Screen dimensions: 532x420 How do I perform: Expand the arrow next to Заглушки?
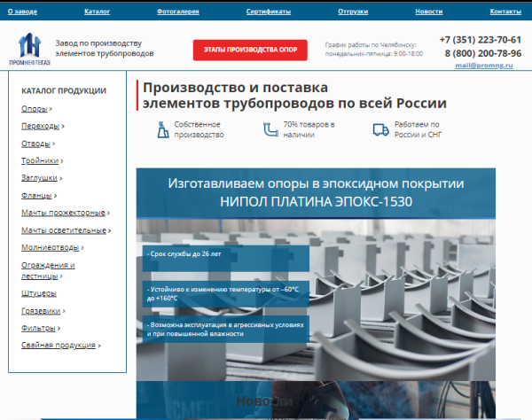[60, 178]
